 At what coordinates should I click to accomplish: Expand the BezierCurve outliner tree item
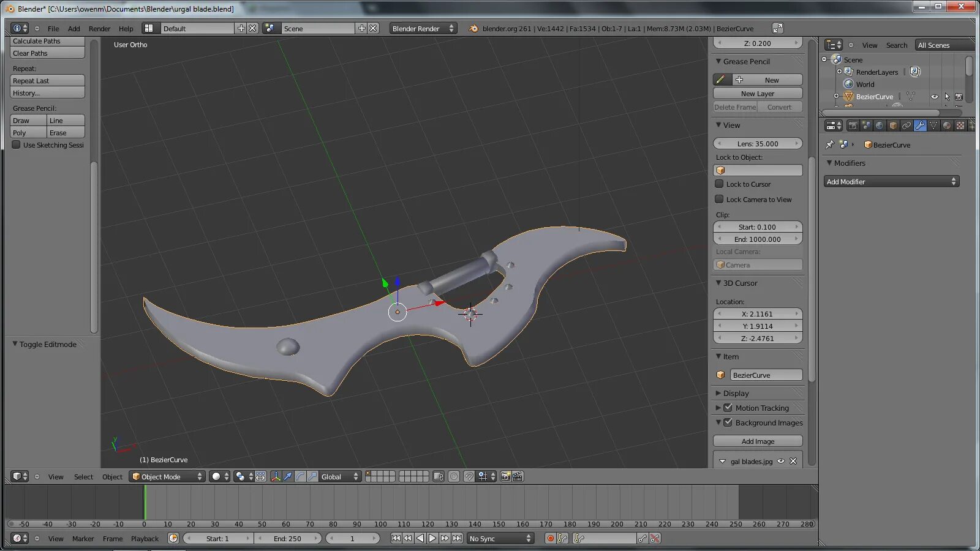836,96
